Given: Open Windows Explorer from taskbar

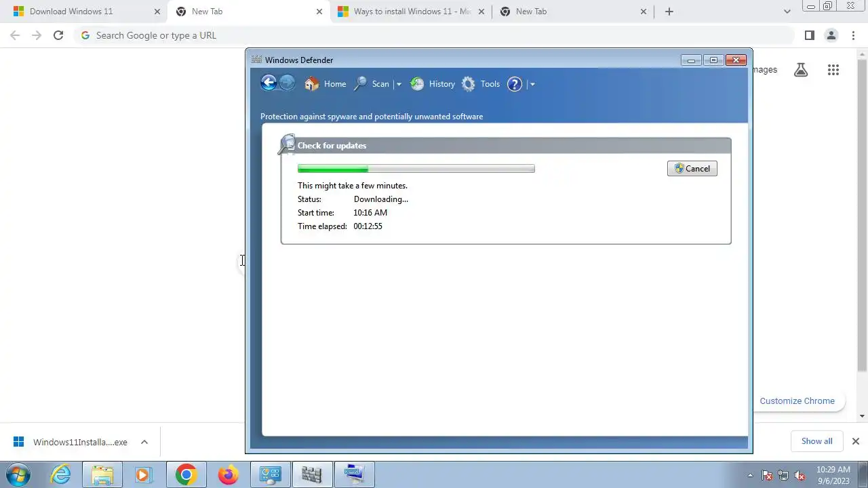Looking at the screenshot, I should click(x=102, y=474).
